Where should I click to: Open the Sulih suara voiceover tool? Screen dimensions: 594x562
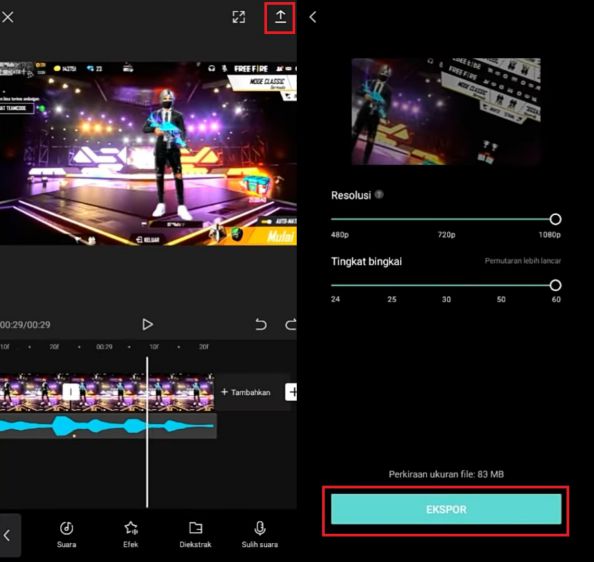click(260, 534)
